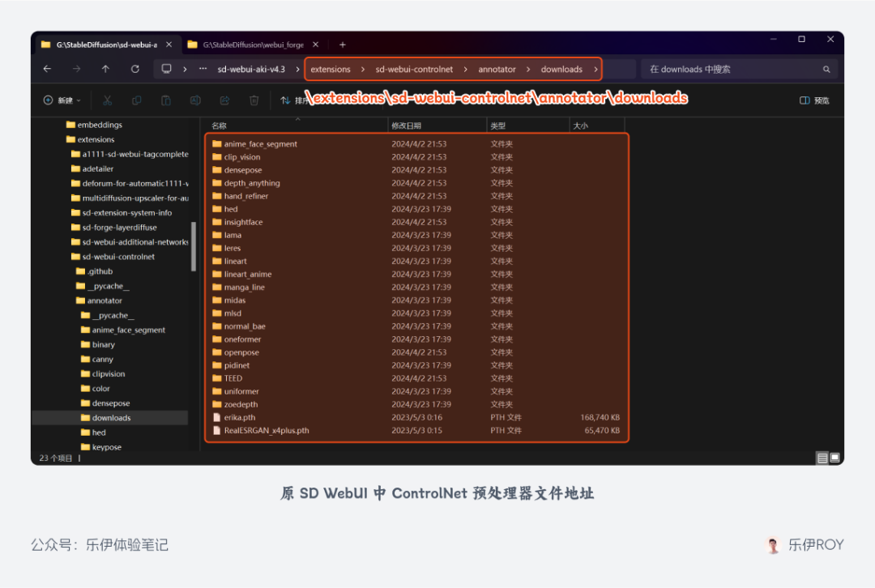
Task: Click the navigation pane scrollbar
Action: pyautogui.click(x=194, y=246)
